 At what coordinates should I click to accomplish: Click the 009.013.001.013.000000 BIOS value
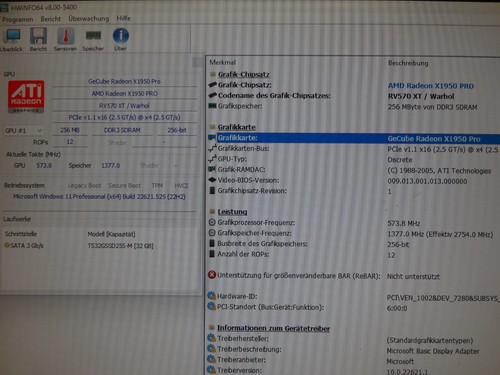[x=427, y=181]
